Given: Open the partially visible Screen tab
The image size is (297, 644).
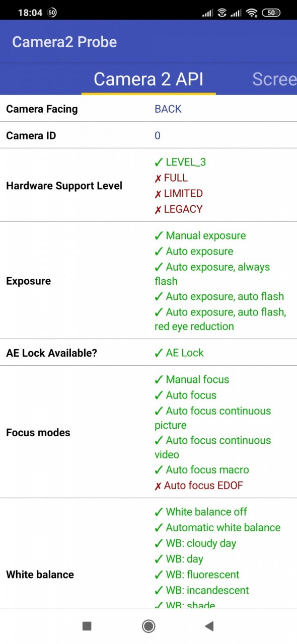Looking at the screenshot, I should pos(274,79).
